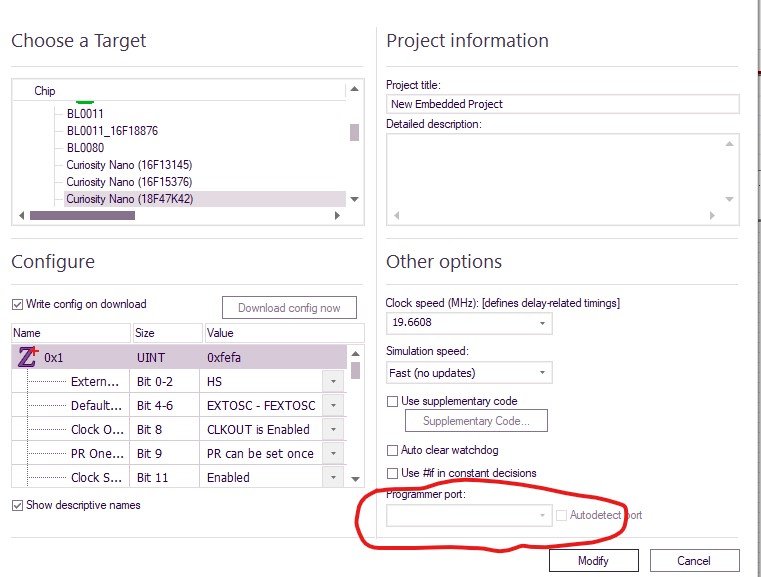Screen dimensions: 761x577
Task: Enable Use supplementary code checkbox
Action: tap(392, 401)
